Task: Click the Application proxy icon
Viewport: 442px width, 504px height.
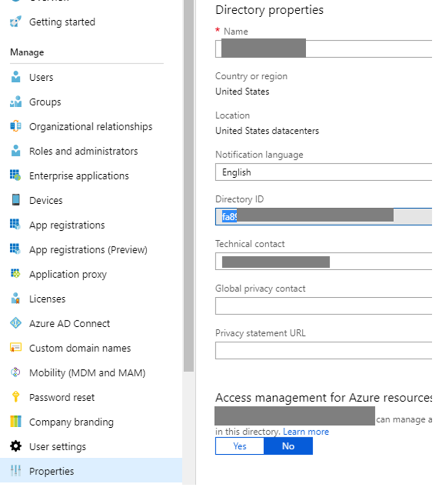Action: tap(15, 274)
